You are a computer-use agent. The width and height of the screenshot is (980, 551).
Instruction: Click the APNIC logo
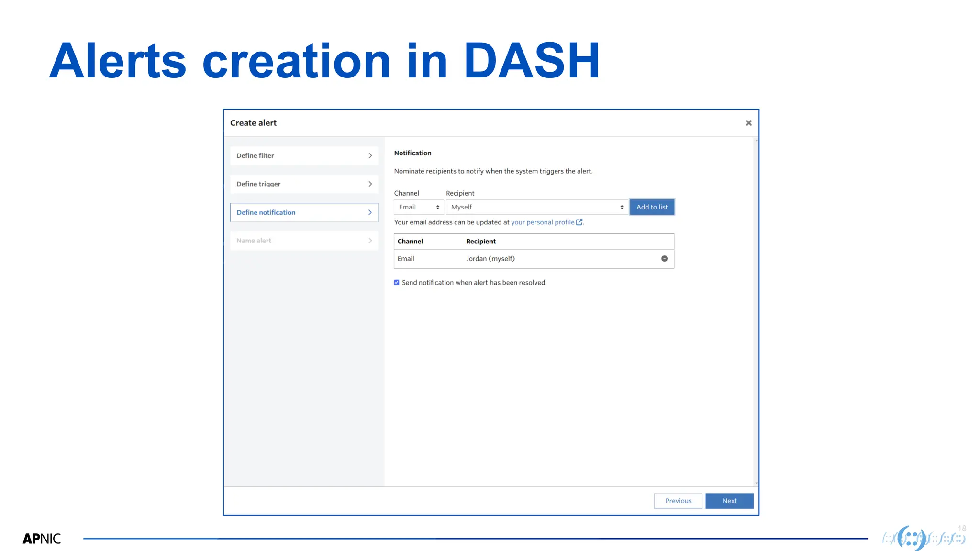click(42, 539)
